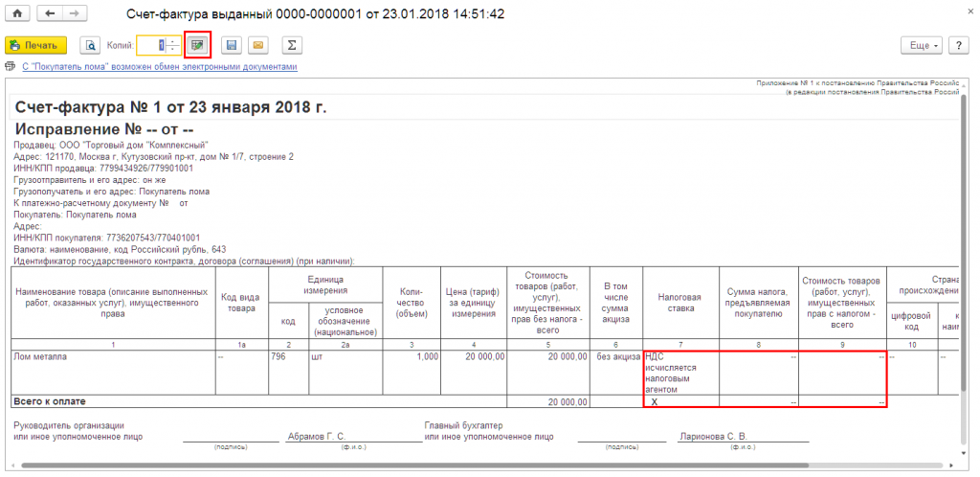This screenshot has height=477, width=980.
Task: Open the Еще menu
Action: [921, 46]
